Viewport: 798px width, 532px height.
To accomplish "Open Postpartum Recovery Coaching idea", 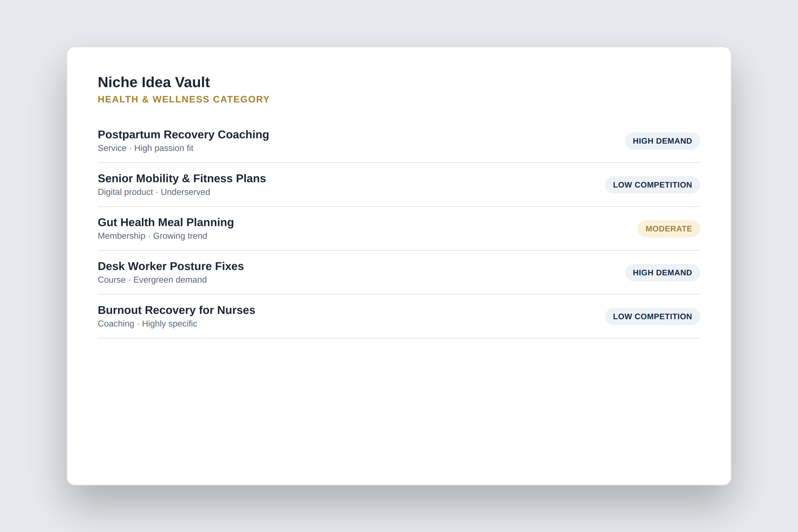I will (183, 135).
